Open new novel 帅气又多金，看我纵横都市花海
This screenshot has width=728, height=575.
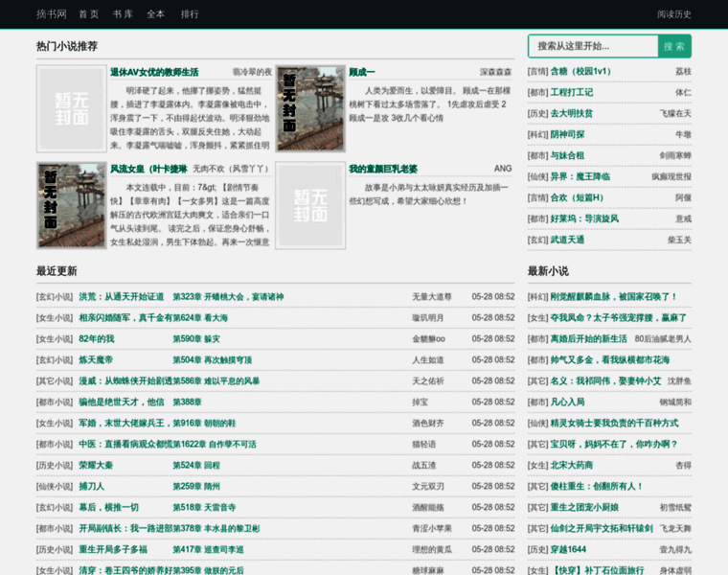pos(610,360)
